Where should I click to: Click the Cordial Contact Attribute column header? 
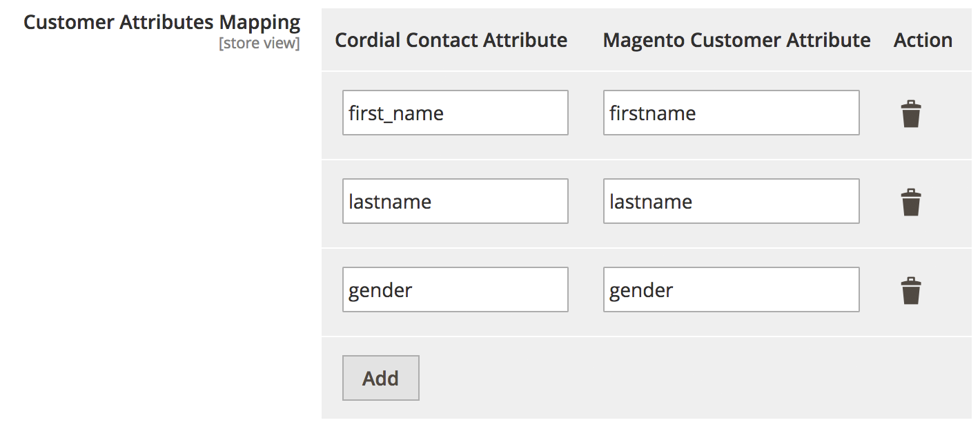click(451, 40)
